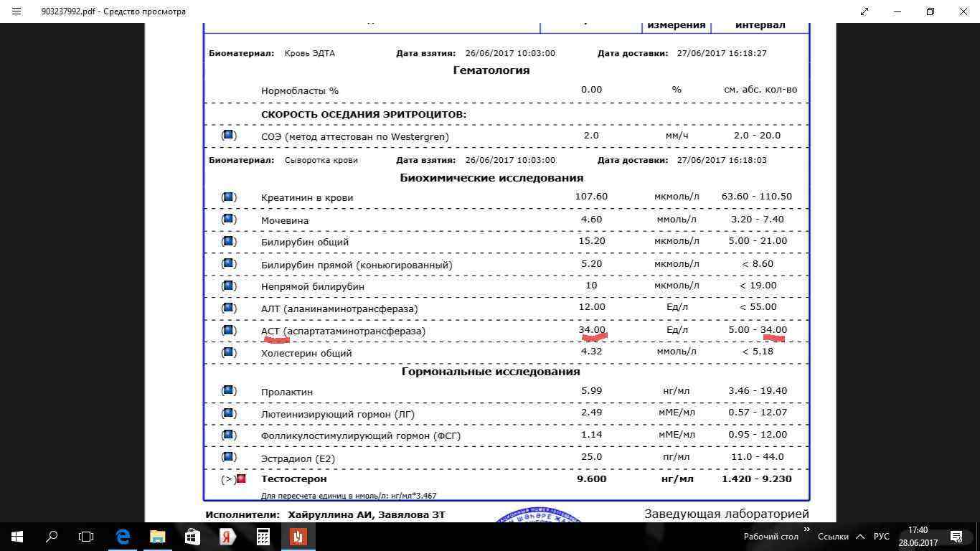Click the АСТ result value 34.00

592,330
